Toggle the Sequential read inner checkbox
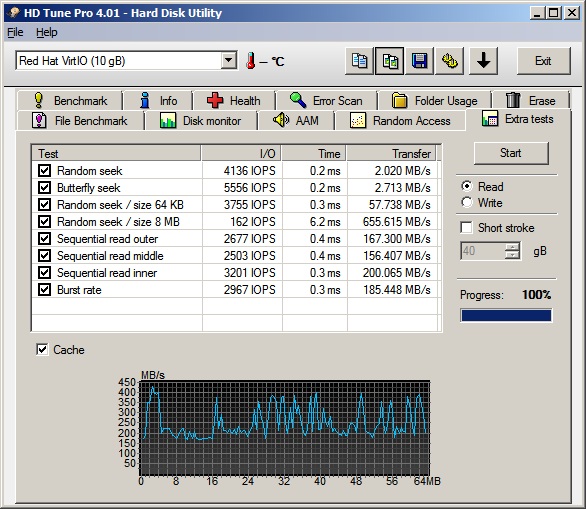This screenshot has width=586, height=509. (x=44, y=273)
